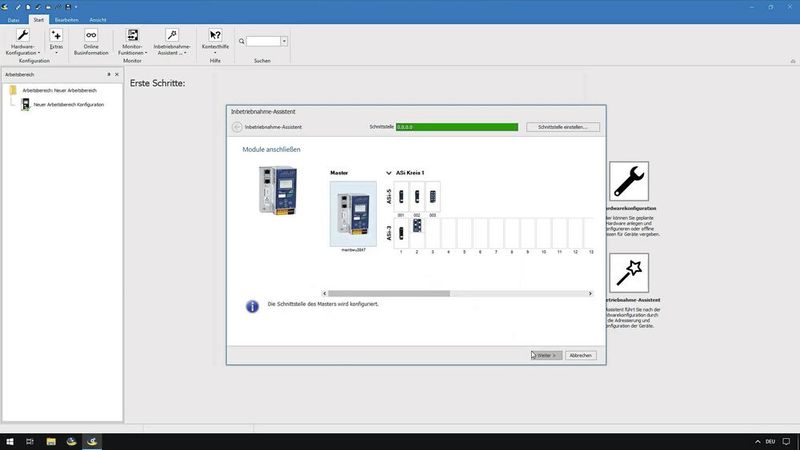Image resolution: width=800 pixels, height=450 pixels.
Task: Click the horizontal scrollbar thumb in module view
Action: [389, 293]
